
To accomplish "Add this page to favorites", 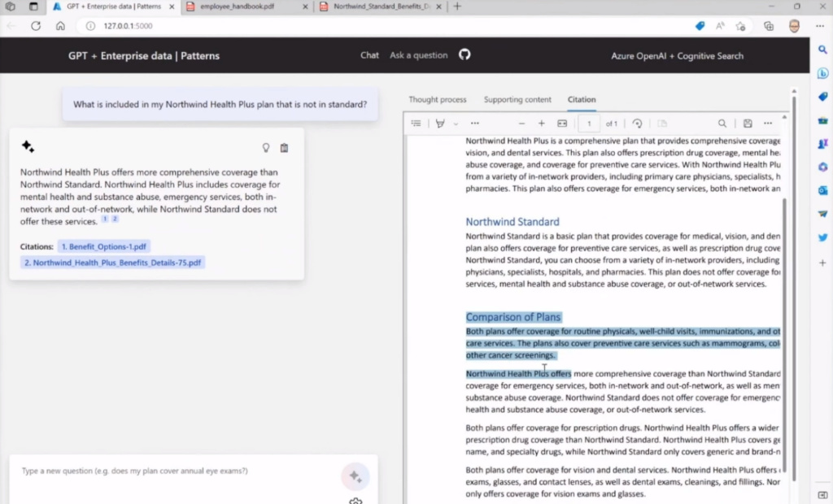I will pos(740,25).
